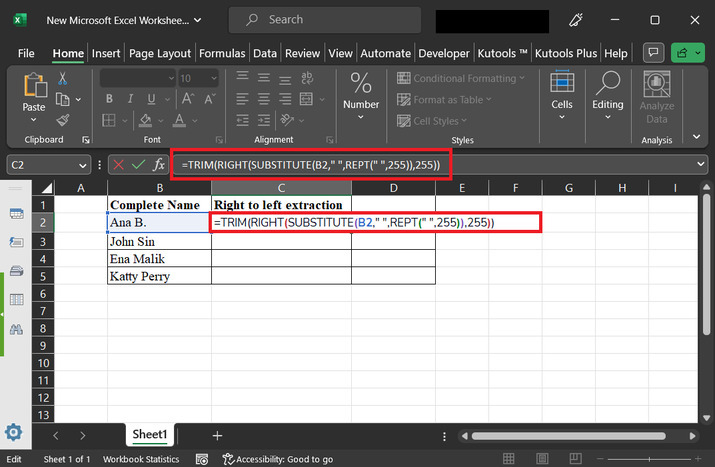Switch to the Kutools Plus tab
715x467 pixels.
pyautogui.click(x=566, y=53)
